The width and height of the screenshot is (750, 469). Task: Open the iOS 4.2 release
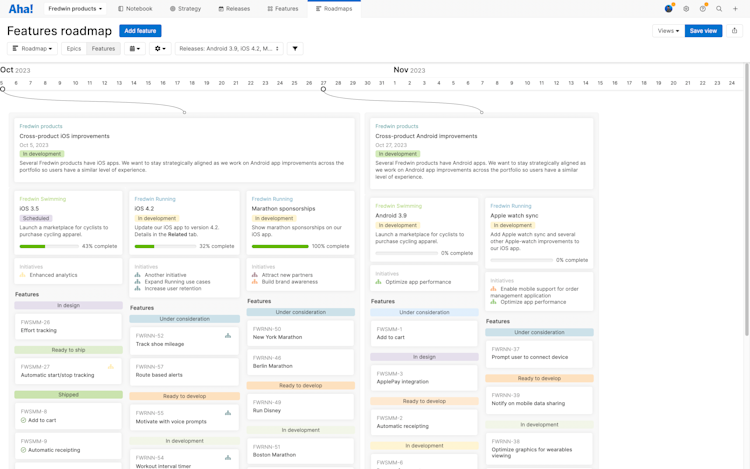coord(144,209)
